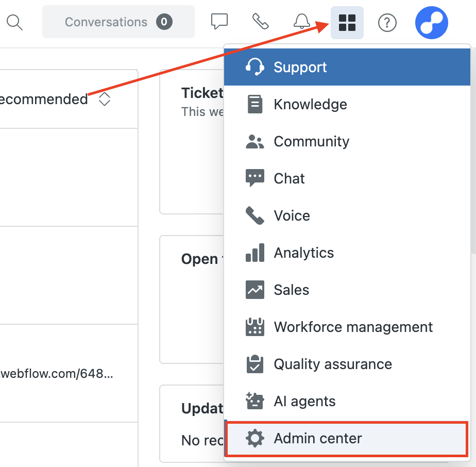Click the Quality assurance clipboard icon
Image resolution: width=476 pixels, height=467 pixels.
(254, 364)
